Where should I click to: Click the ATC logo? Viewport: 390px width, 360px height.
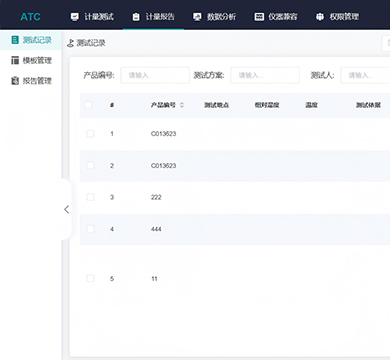[30, 17]
